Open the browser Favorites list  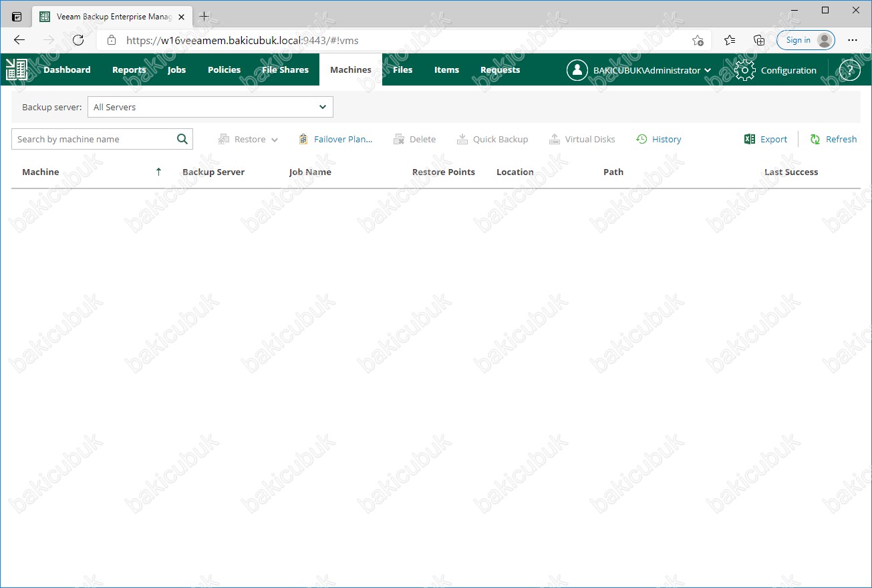[730, 40]
